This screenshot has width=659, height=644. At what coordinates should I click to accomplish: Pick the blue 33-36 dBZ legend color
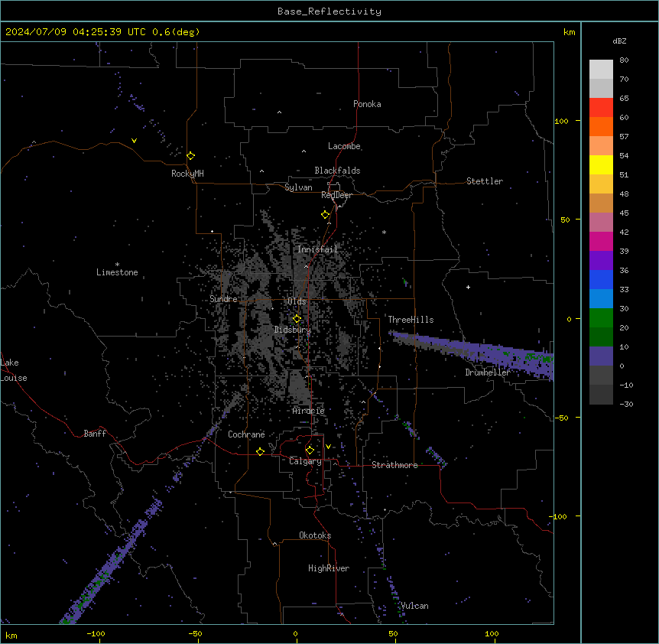(x=601, y=279)
